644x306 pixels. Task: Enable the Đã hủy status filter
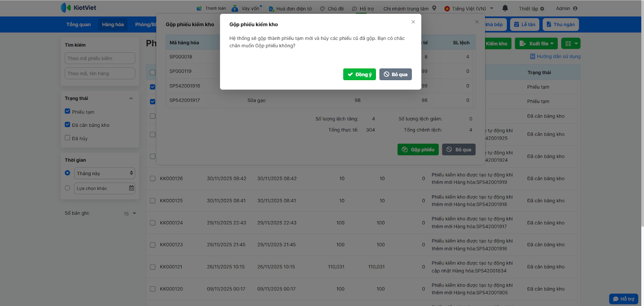pyautogui.click(x=67, y=138)
